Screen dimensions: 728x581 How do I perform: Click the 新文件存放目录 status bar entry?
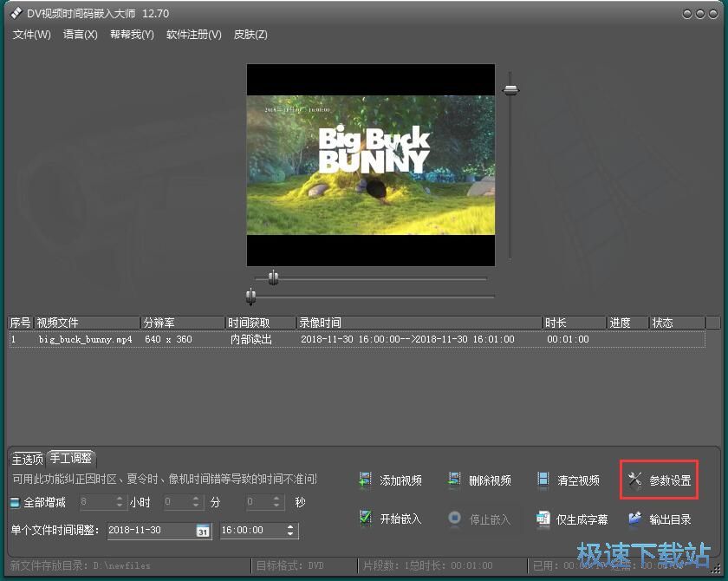pos(81,565)
